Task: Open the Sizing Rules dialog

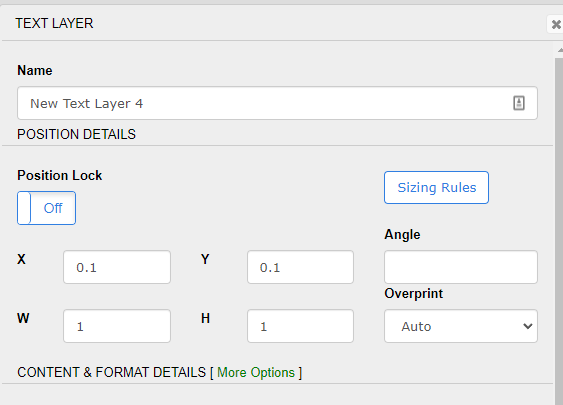Action: point(436,187)
